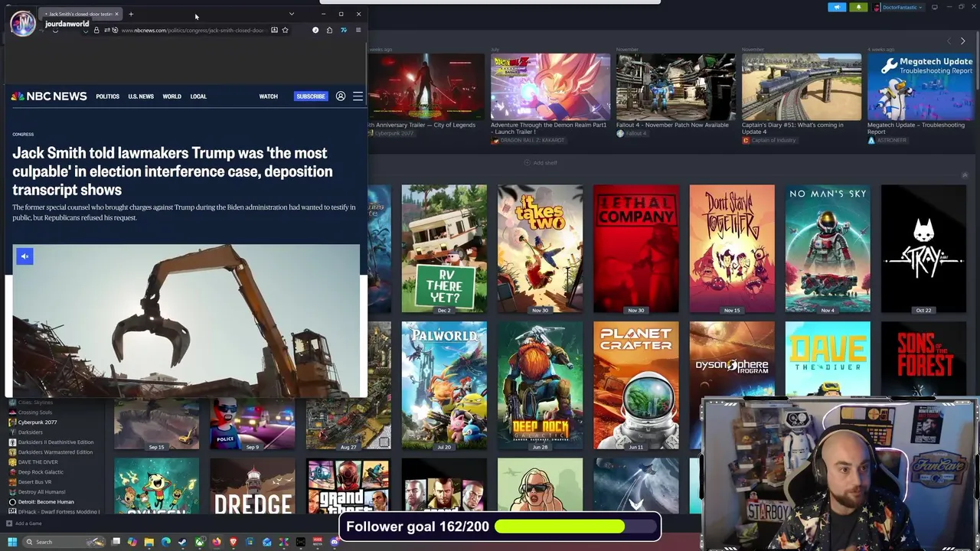
Task: Open Adventure Through the Demon Realm news
Action: tap(550, 86)
